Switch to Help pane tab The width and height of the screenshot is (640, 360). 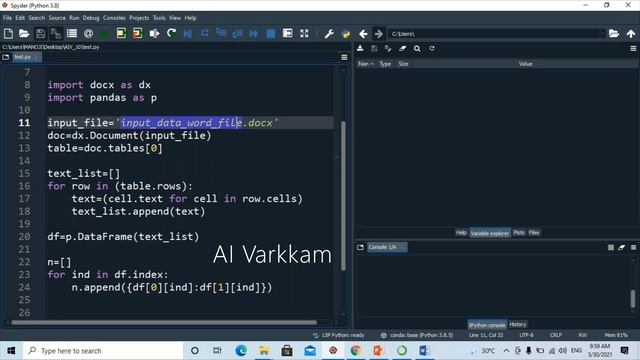tap(461, 233)
